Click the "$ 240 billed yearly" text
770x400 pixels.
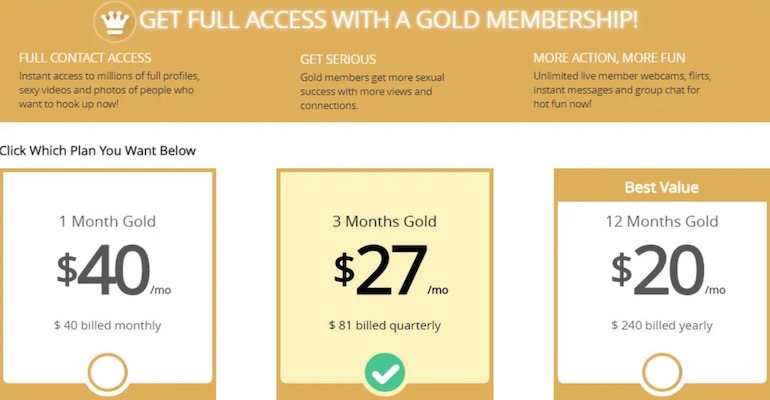pos(660,325)
